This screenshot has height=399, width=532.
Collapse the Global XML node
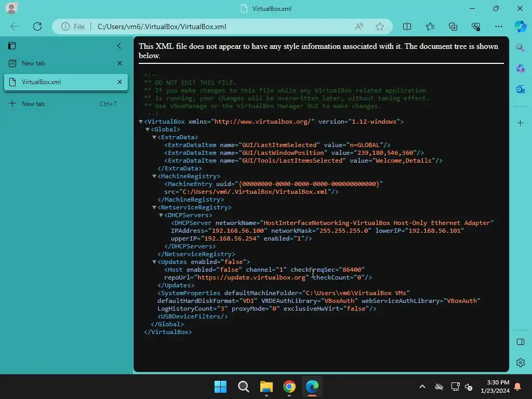(148, 129)
